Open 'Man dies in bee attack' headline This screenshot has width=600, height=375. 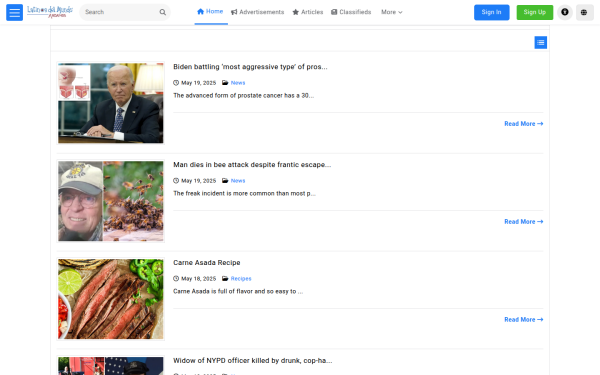click(252, 165)
